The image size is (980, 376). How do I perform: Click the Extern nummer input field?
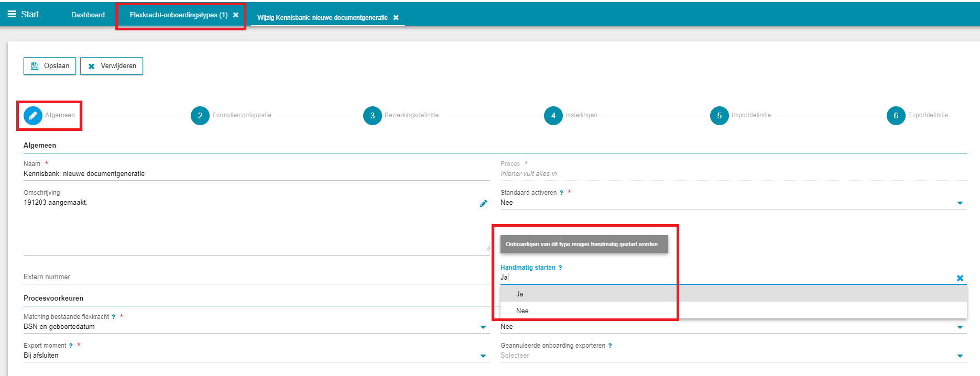(x=257, y=277)
